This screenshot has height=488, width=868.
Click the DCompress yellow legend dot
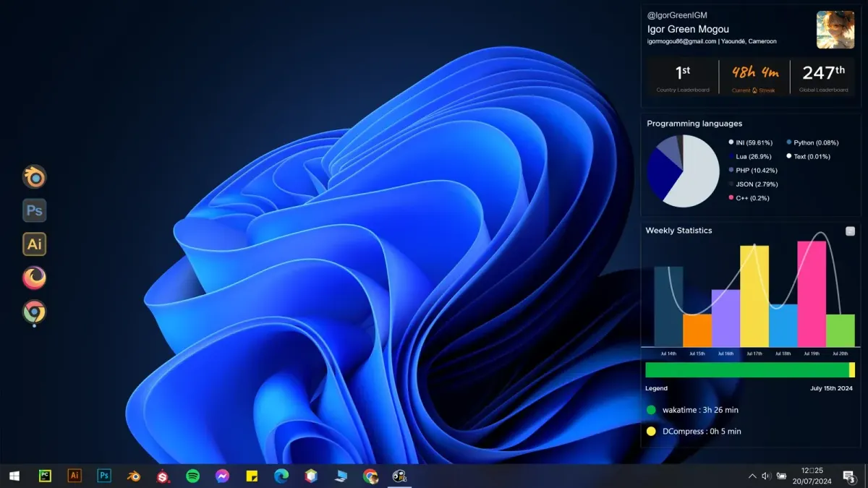tap(651, 432)
